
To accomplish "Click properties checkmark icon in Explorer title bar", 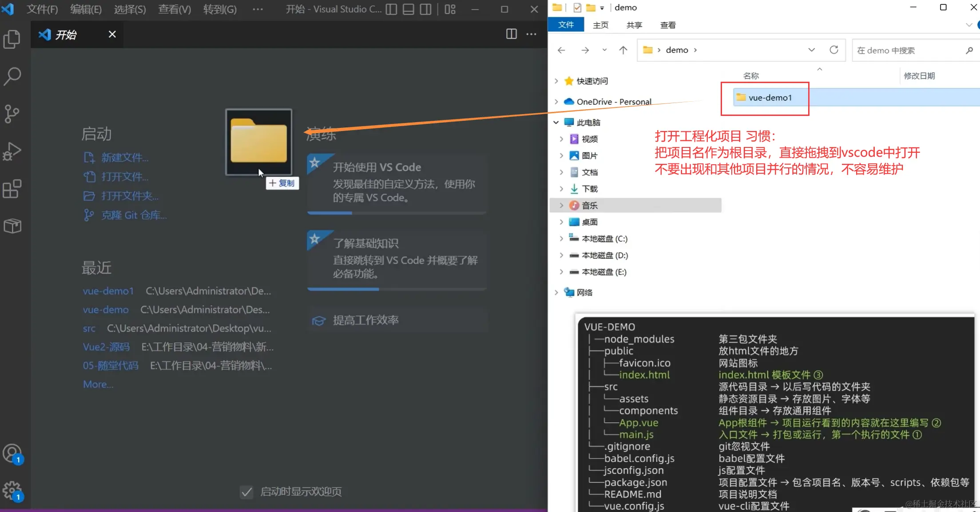I will point(577,8).
